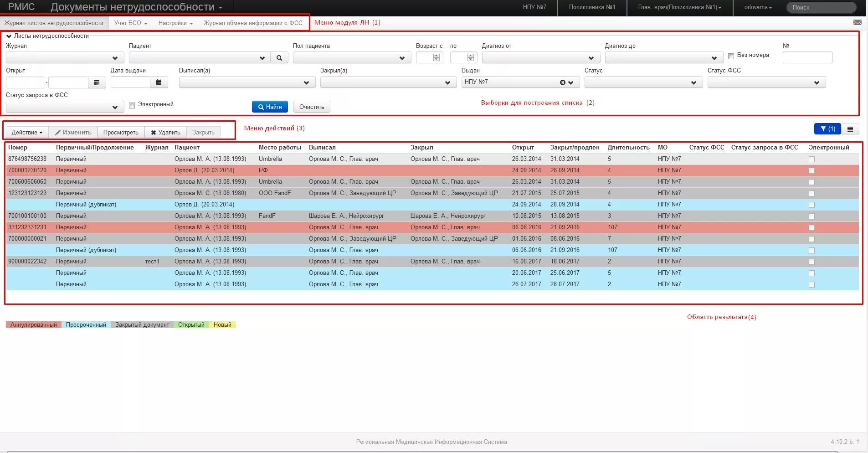Open the Статус запроса в ФСС dropdown
This screenshot has width=868, height=453.
click(65, 107)
